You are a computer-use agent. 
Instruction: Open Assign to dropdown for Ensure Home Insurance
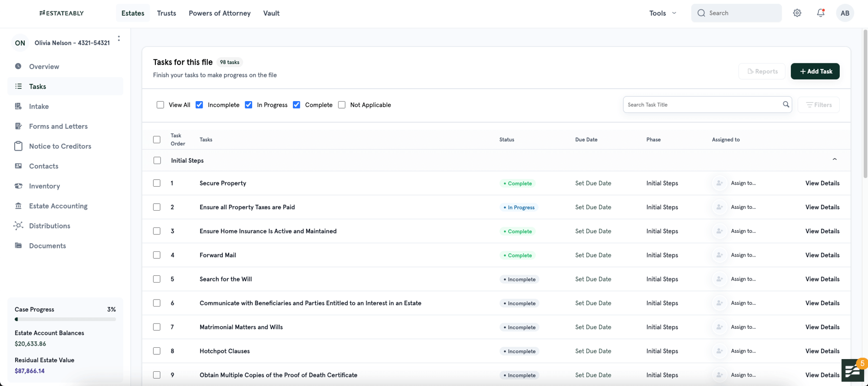click(743, 231)
